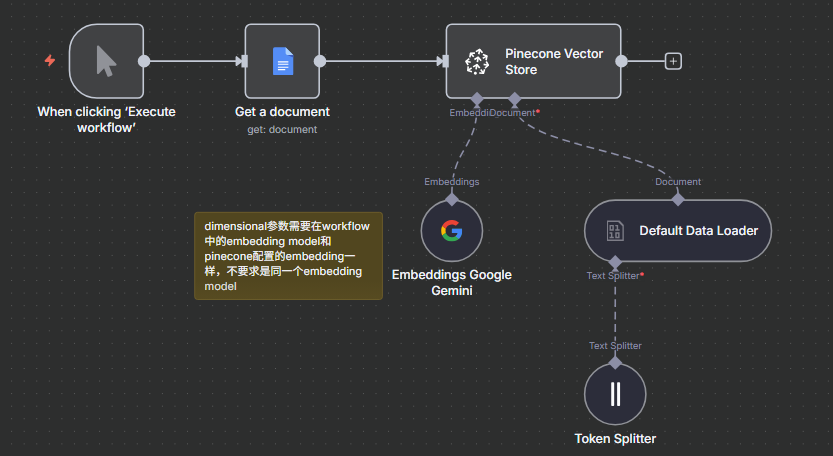The height and width of the screenshot is (456, 833).
Task: Click the 'Text Splitter' label above Token Splitter
Action: [615, 345]
